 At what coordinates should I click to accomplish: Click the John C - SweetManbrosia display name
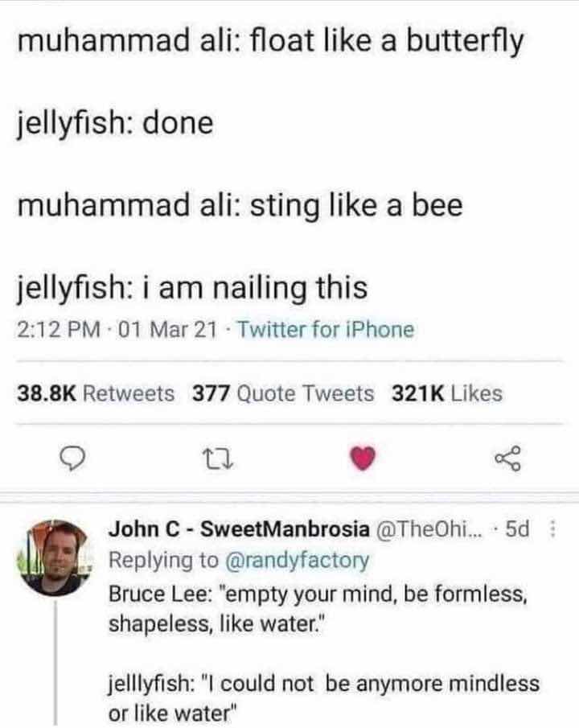tap(239, 529)
